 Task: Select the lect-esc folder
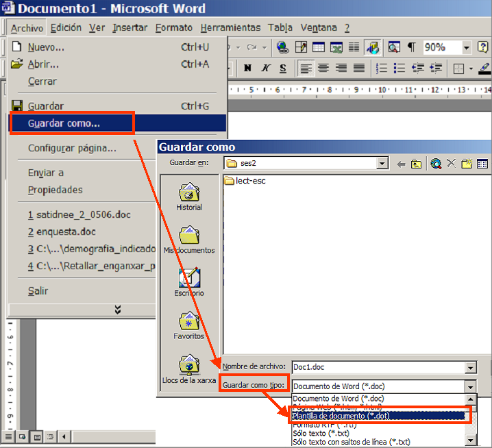245,181
